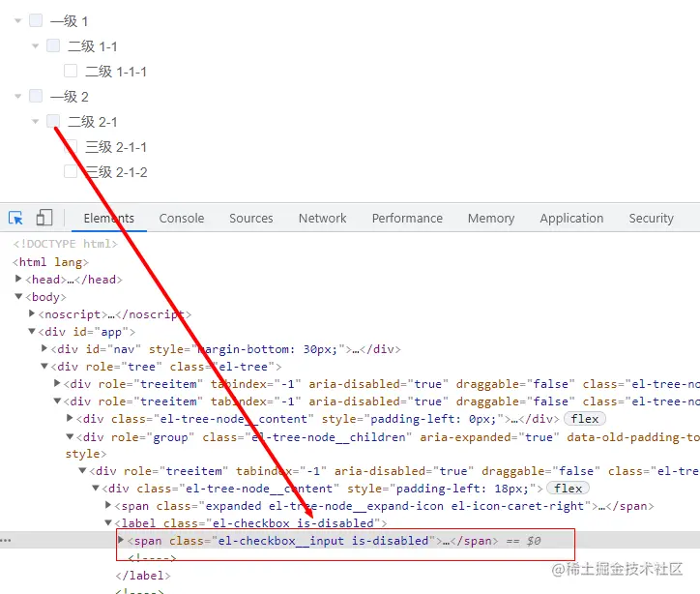Open the Application tab
Viewport: 700px width, 594px height.
(571, 218)
